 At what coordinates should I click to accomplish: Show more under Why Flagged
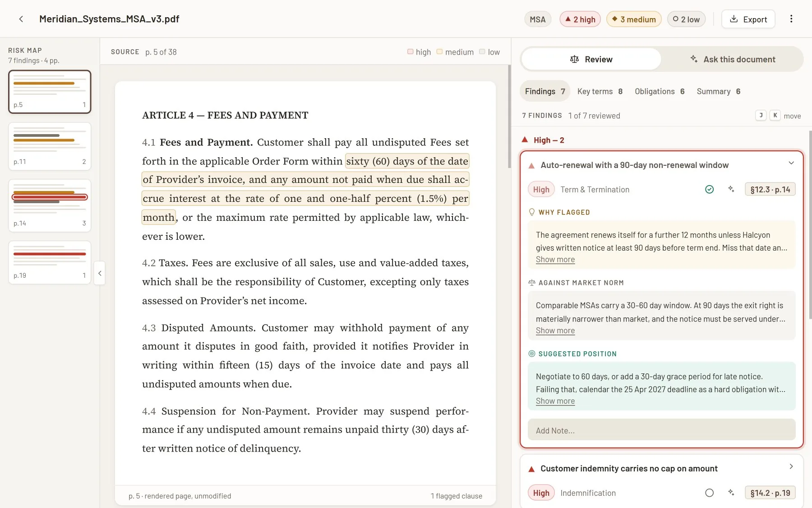pos(555,260)
